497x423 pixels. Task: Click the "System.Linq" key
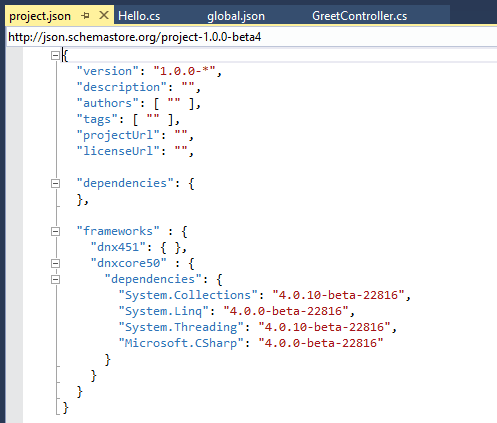click(164, 311)
